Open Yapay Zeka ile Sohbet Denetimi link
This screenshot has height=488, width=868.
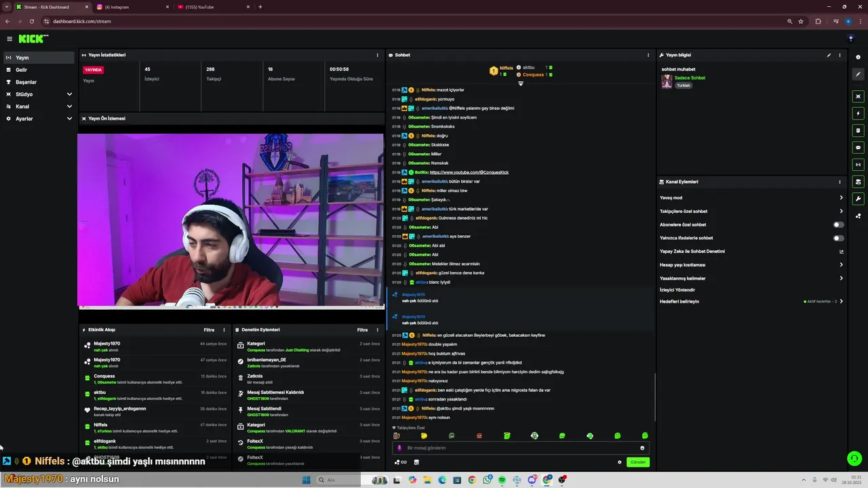pos(751,251)
